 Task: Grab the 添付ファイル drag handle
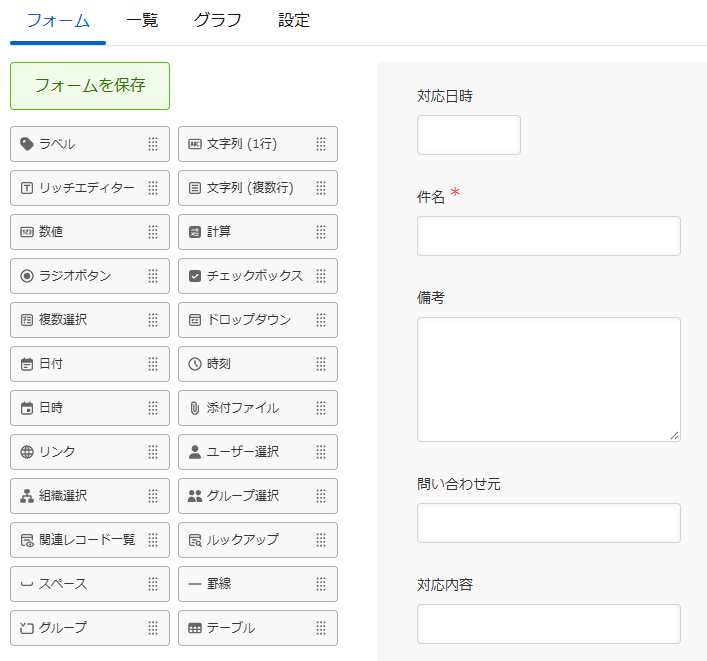pyautogui.click(x=321, y=408)
